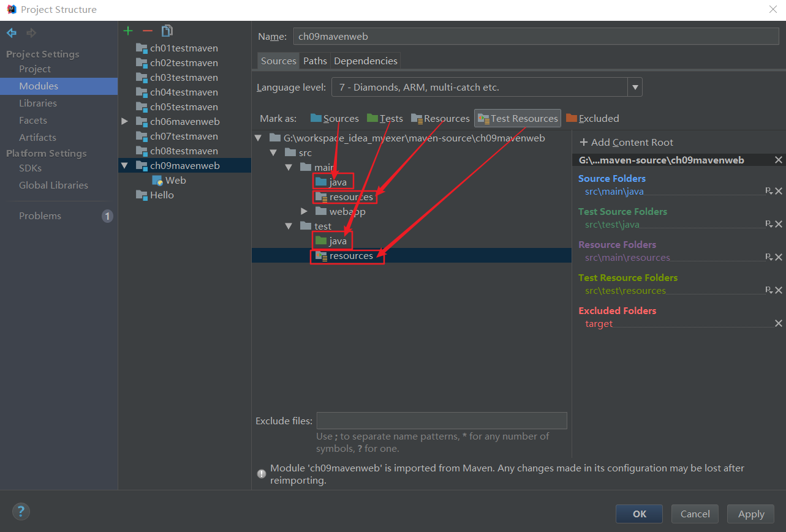The image size is (786, 532).
Task: Select the ch05testmaven module
Action: pos(184,107)
